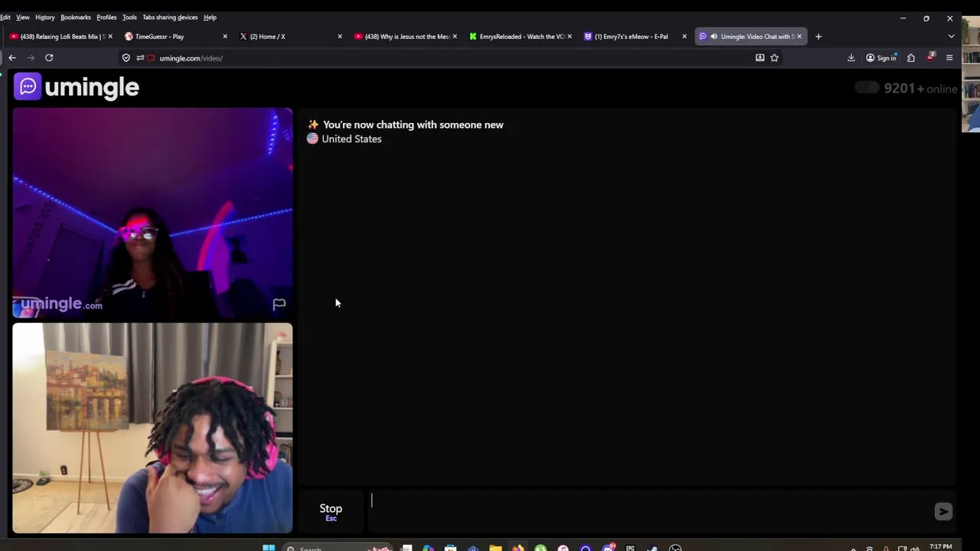Screen dimensions: 980x551
Task: Bookmark this page with the star icon
Action: (774, 57)
